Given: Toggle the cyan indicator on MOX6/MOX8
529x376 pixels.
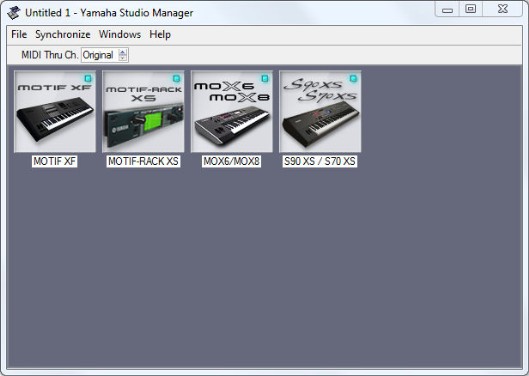Looking at the screenshot, I should (265, 79).
